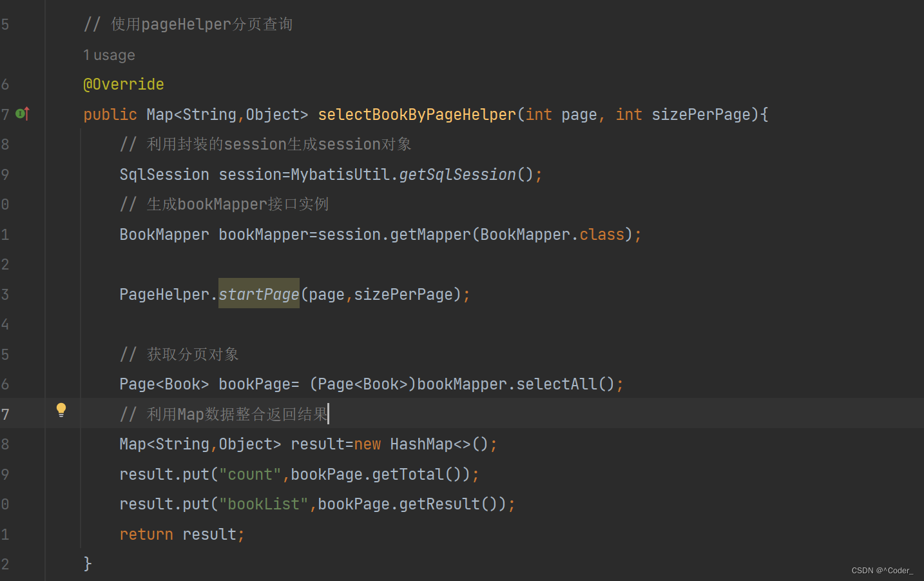924x581 pixels.
Task: Click the 'Page<Book> bookPage=' declaration
Action: (x=209, y=384)
